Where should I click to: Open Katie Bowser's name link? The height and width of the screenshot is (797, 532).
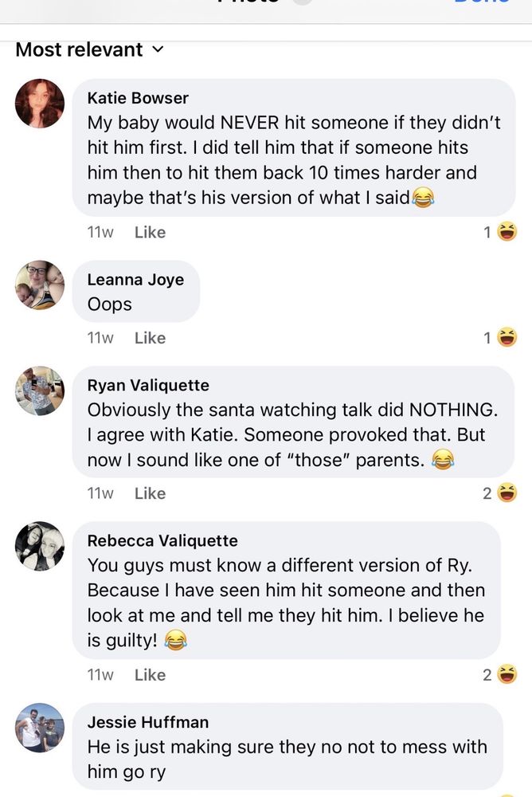(x=138, y=98)
